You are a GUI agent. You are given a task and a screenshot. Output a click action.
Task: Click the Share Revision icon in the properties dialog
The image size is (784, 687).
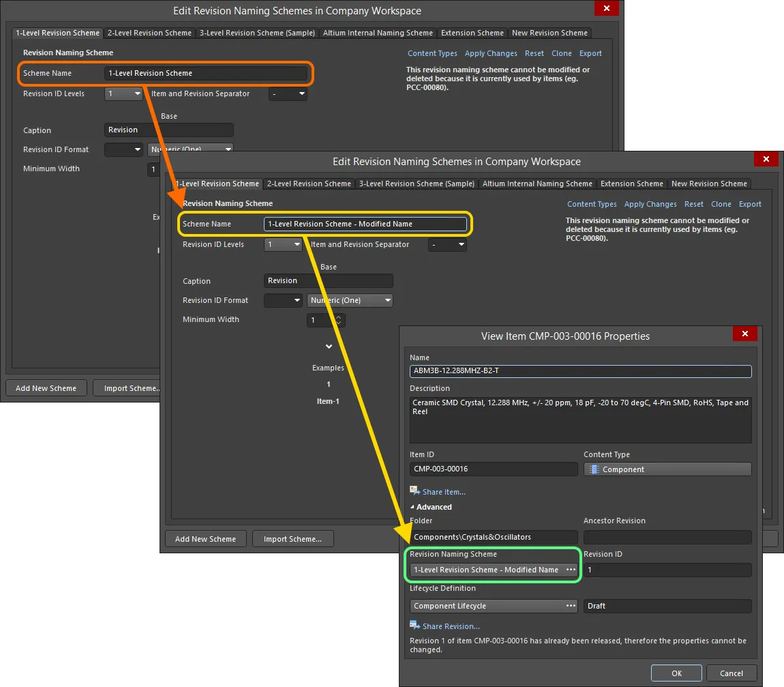point(414,625)
